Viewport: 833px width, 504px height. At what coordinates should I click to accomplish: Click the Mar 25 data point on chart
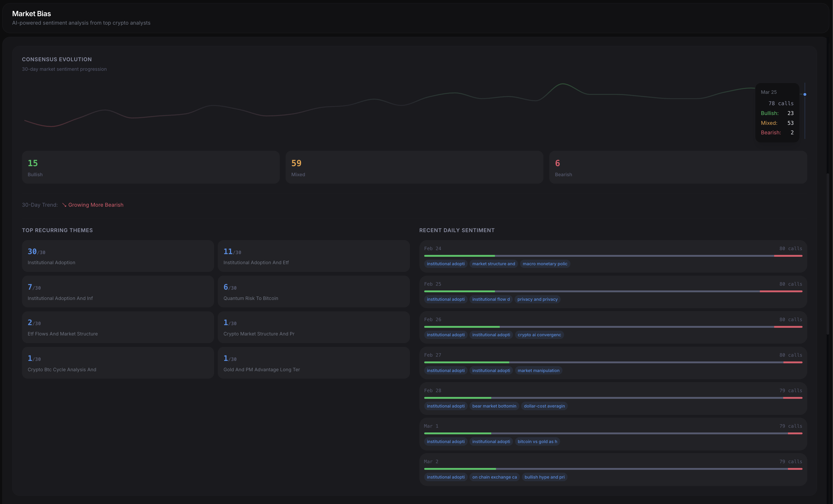[x=805, y=94]
